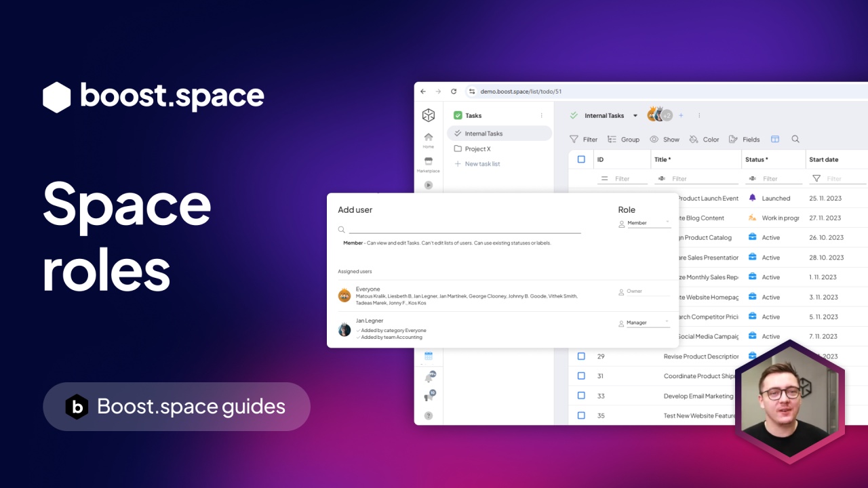Open Home from the left sidebar
The width and height of the screenshot is (868, 488).
(x=429, y=140)
